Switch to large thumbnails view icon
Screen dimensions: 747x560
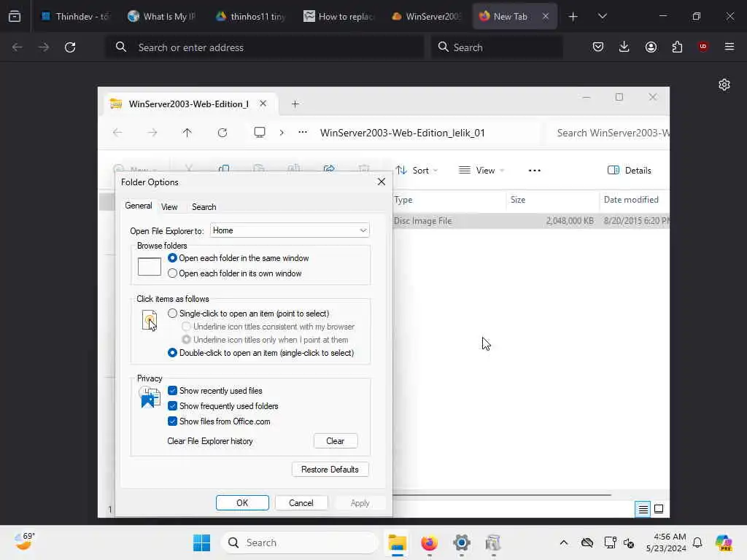click(659, 509)
